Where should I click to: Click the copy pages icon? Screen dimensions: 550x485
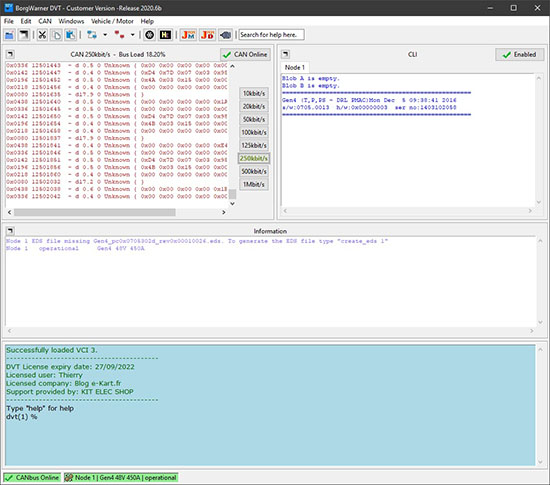click(56, 35)
